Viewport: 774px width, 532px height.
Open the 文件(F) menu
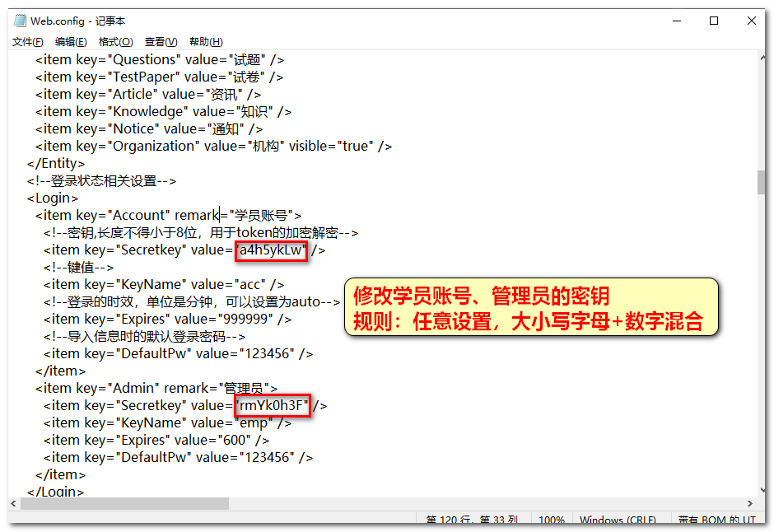27,42
